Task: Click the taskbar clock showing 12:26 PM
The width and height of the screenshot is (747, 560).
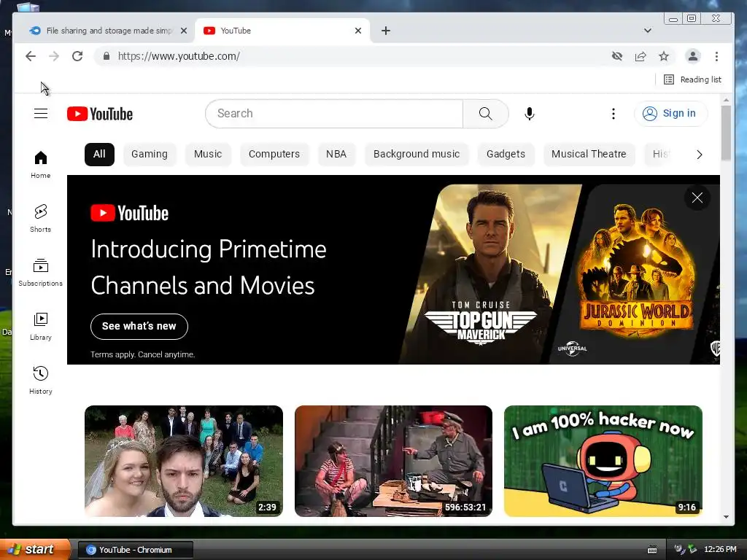Action: (x=720, y=550)
